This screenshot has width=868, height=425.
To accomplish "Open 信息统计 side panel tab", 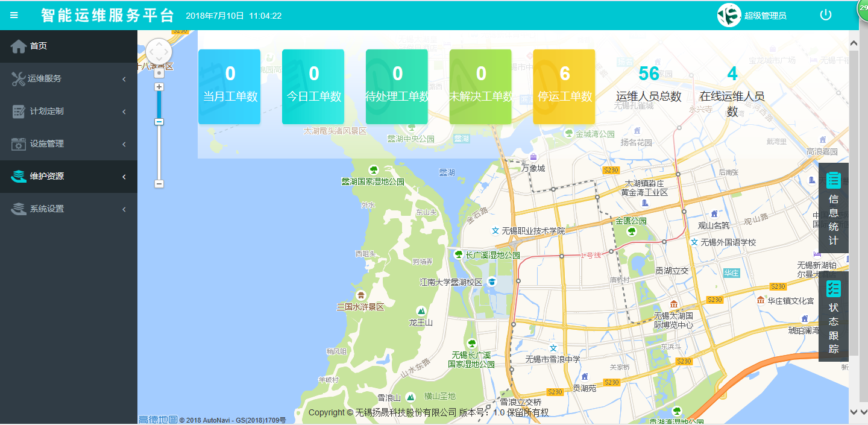I will (834, 207).
